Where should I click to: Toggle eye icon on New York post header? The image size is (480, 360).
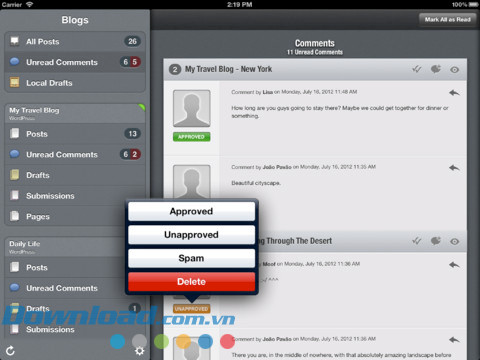(454, 70)
